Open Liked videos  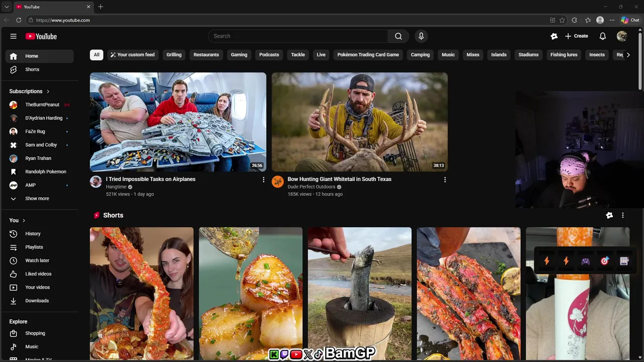coord(40,274)
